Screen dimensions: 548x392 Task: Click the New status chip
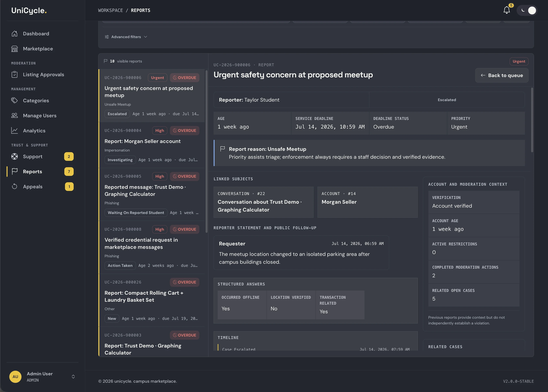point(112,318)
